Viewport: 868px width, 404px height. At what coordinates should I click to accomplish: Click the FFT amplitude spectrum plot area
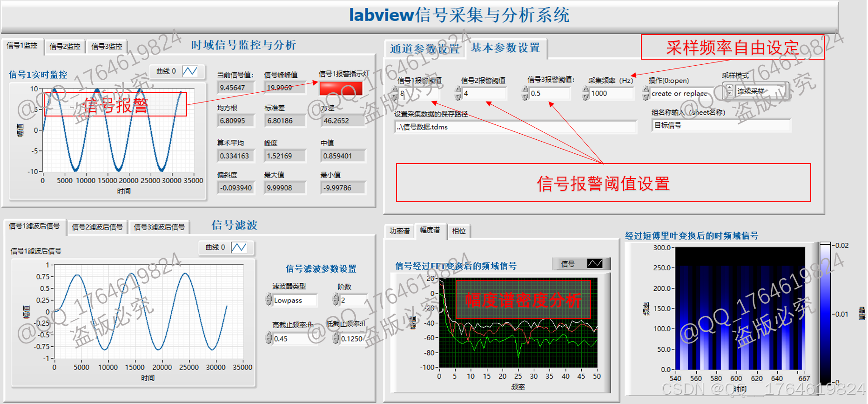pos(518,323)
